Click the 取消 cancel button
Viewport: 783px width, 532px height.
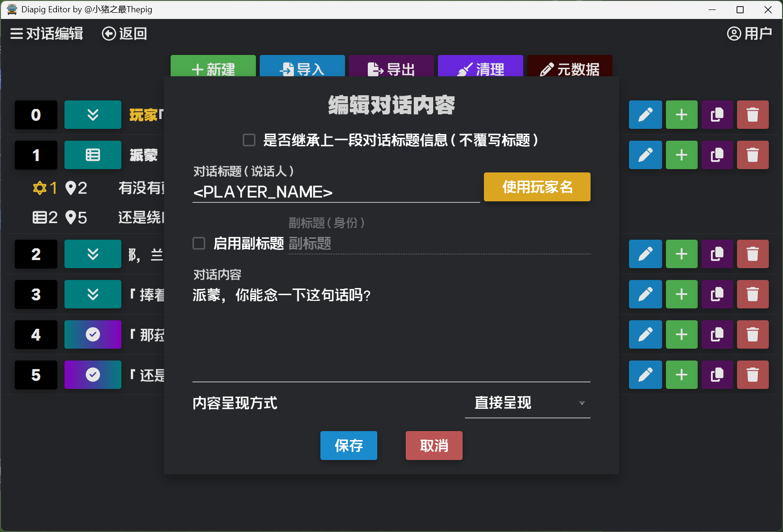pyautogui.click(x=434, y=445)
